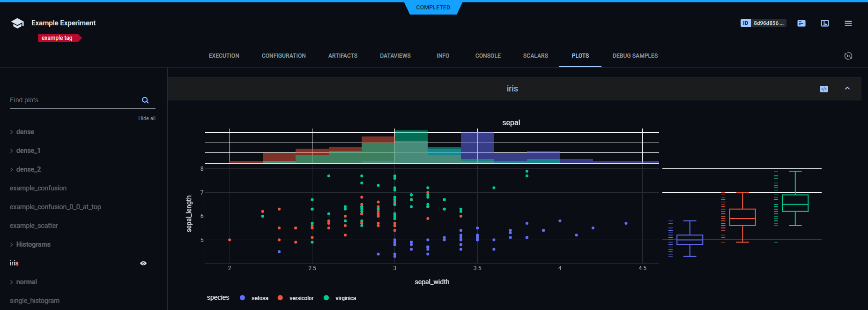Click the experiment ID badge
Screen dimensions: 868x310
763,23
